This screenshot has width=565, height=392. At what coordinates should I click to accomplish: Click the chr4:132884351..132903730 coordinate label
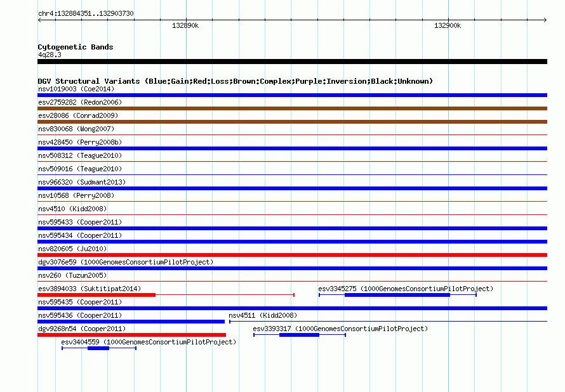click(x=86, y=14)
